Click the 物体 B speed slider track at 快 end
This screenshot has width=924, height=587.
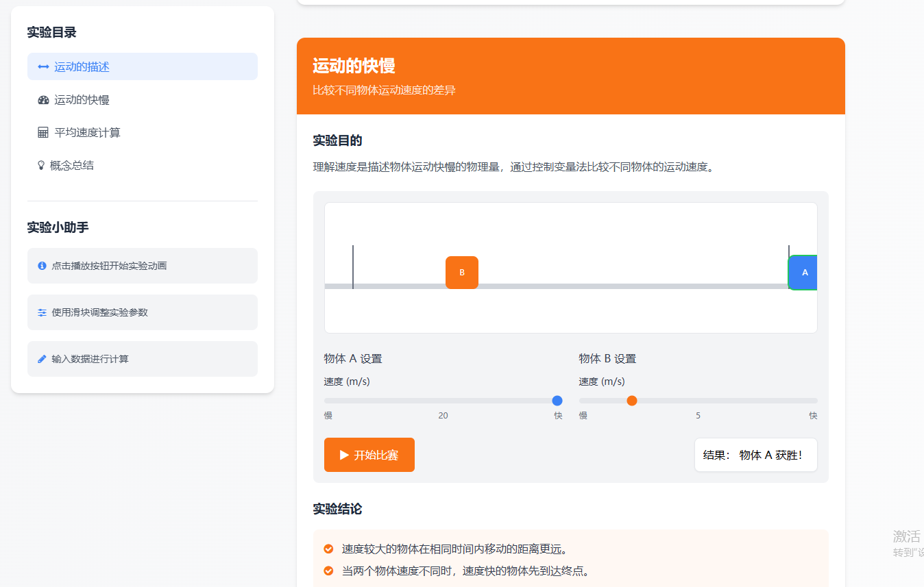(x=813, y=401)
